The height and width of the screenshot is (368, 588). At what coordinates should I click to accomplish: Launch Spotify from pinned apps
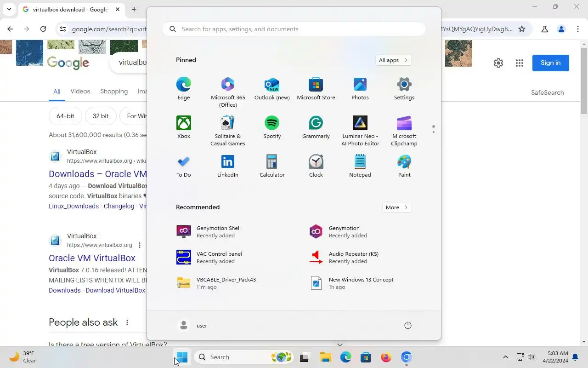pyautogui.click(x=272, y=127)
